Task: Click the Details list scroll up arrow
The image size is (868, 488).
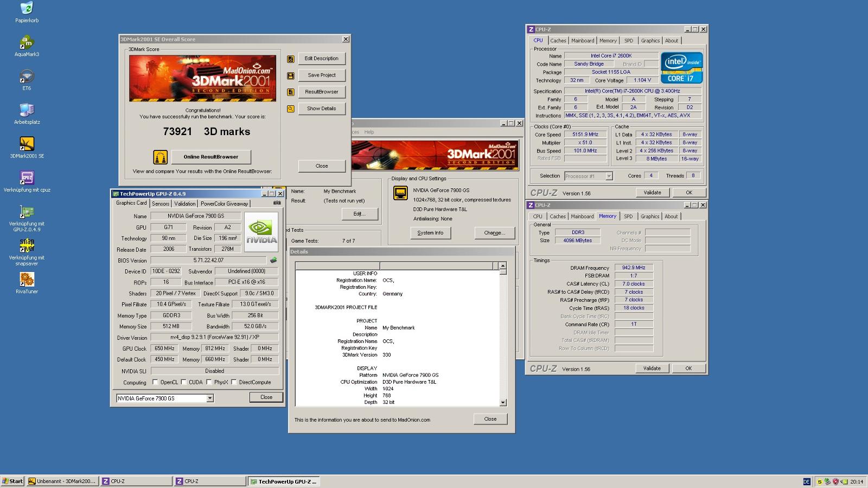Action: pos(503,265)
